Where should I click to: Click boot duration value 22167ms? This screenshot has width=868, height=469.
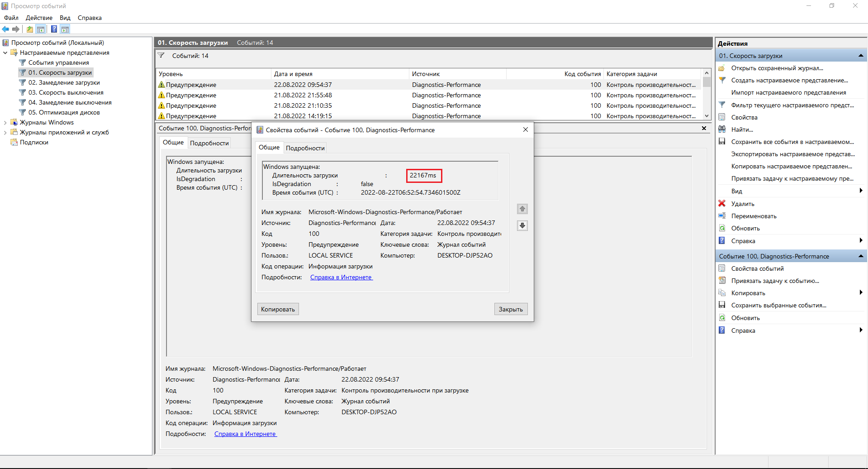tap(423, 175)
